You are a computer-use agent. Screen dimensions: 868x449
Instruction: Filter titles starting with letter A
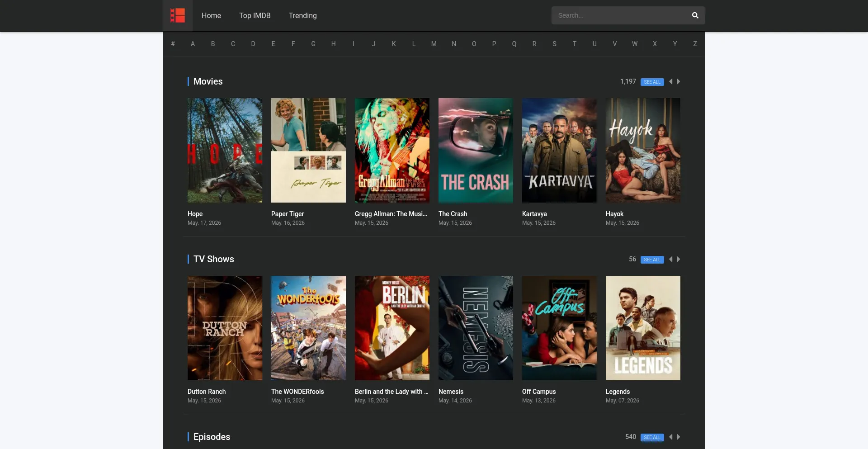(x=193, y=44)
